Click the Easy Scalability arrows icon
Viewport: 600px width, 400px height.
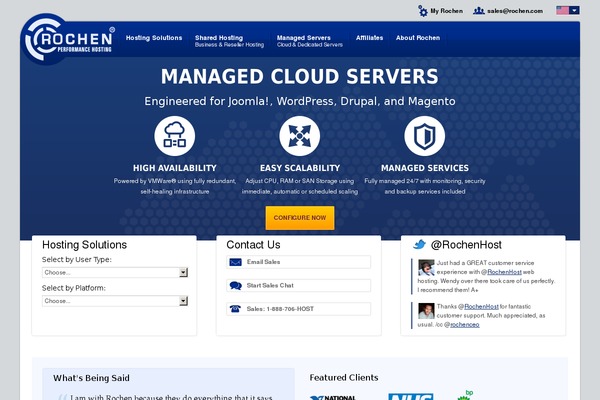click(300, 136)
